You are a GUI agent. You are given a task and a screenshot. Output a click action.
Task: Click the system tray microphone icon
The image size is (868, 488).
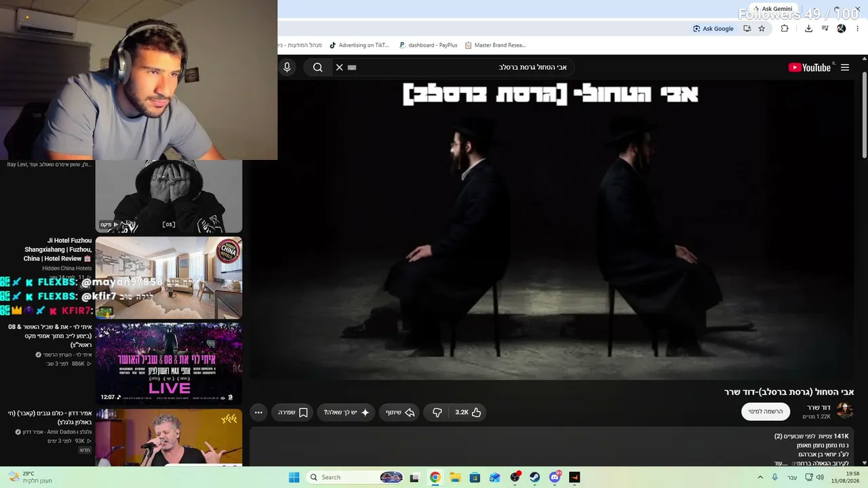[775, 477]
